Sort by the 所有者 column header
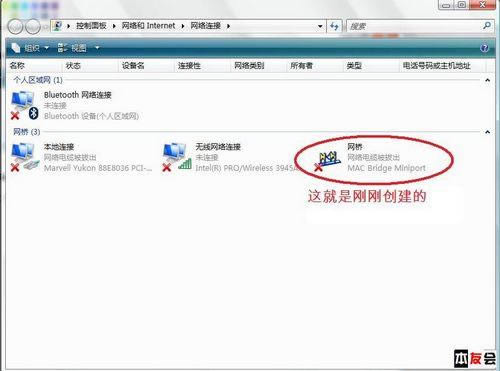This screenshot has height=371, width=500. pyautogui.click(x=315, y=66)
